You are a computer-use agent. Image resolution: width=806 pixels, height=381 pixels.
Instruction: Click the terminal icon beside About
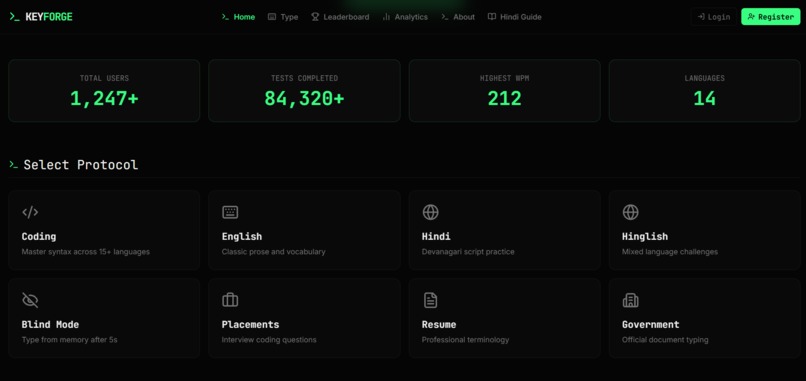coord(445,16)
